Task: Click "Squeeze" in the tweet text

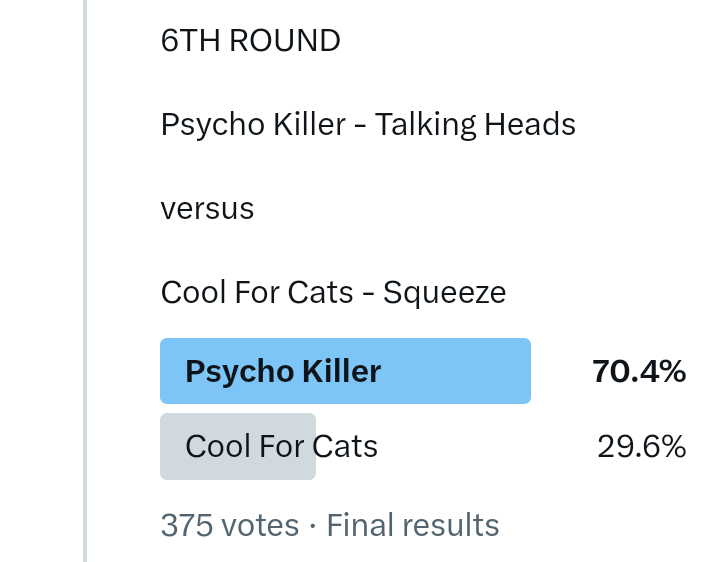Action: click(444, 293)
